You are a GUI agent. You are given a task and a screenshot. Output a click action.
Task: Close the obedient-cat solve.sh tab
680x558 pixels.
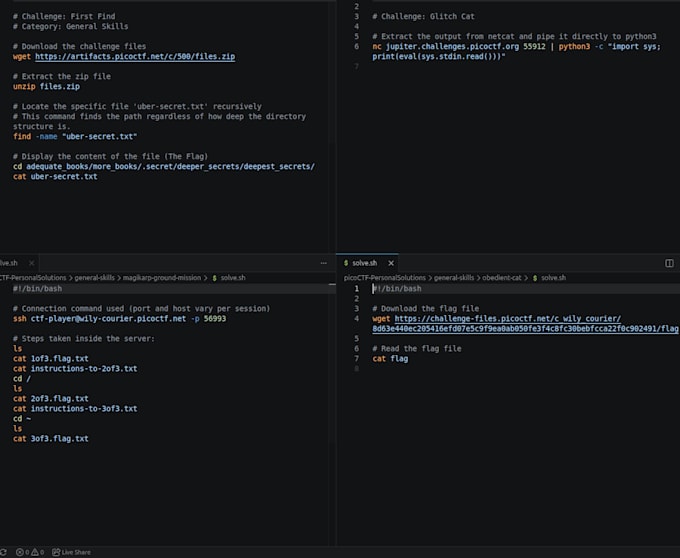point(391,263)
